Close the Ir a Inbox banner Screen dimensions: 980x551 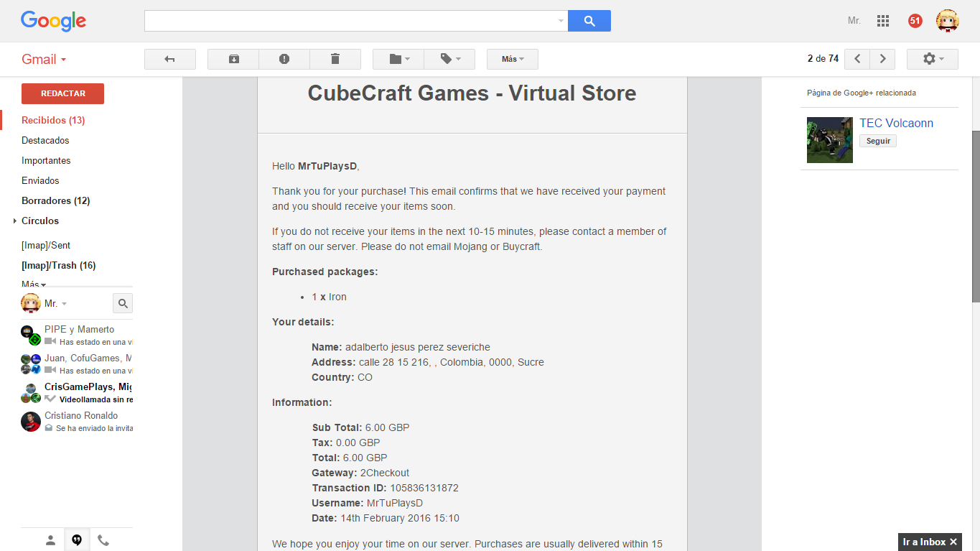(953, 542)
